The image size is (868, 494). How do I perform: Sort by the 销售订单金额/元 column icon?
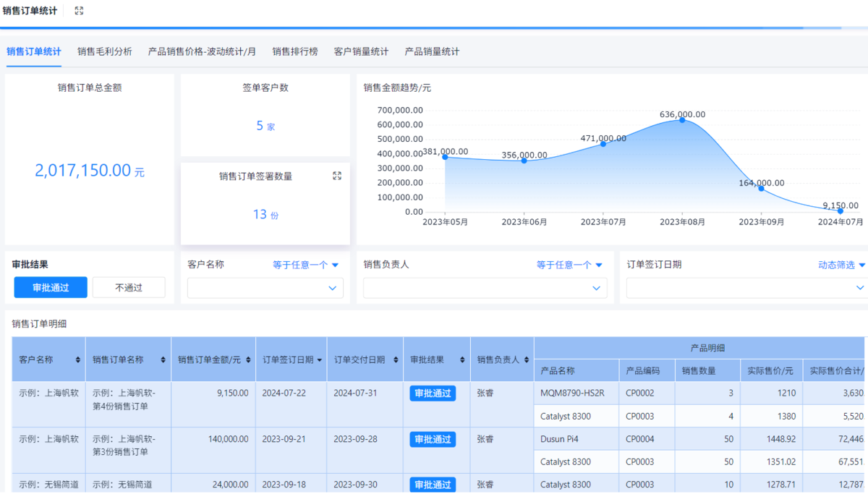(248, 359)
